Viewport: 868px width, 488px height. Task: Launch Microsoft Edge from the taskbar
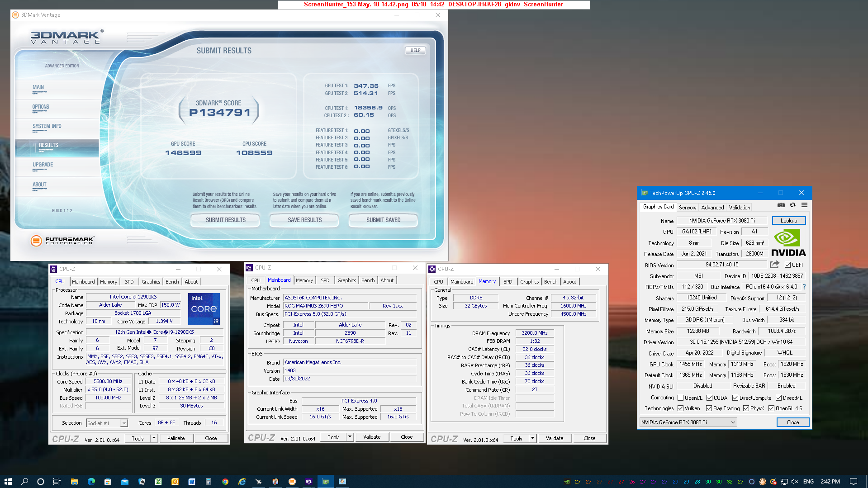pos(91,482)
